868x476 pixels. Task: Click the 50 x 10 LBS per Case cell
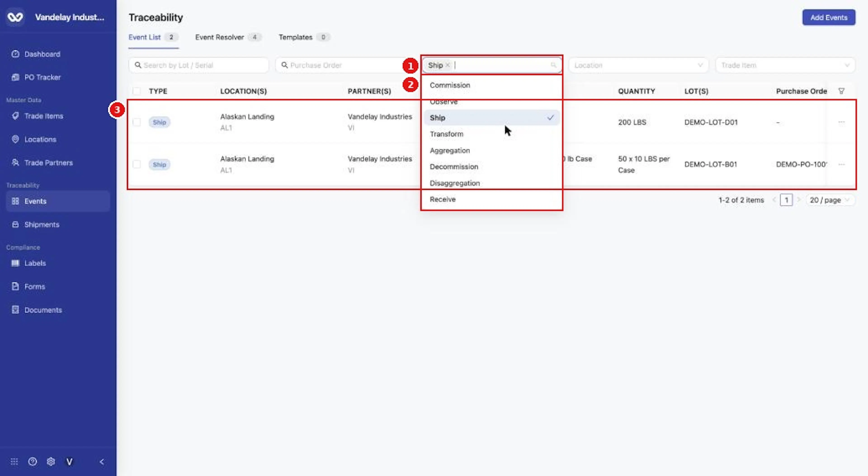click(x=644, y=164)
